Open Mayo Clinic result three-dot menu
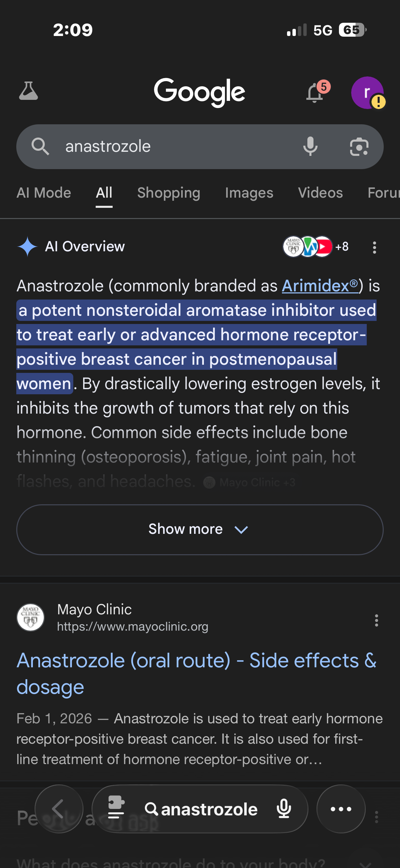 tap(376, 620)
